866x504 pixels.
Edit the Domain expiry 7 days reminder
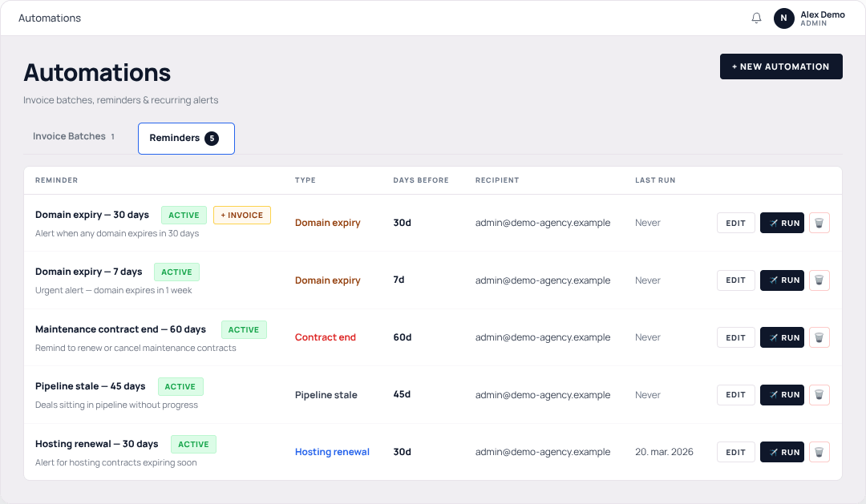pos(735,280)
